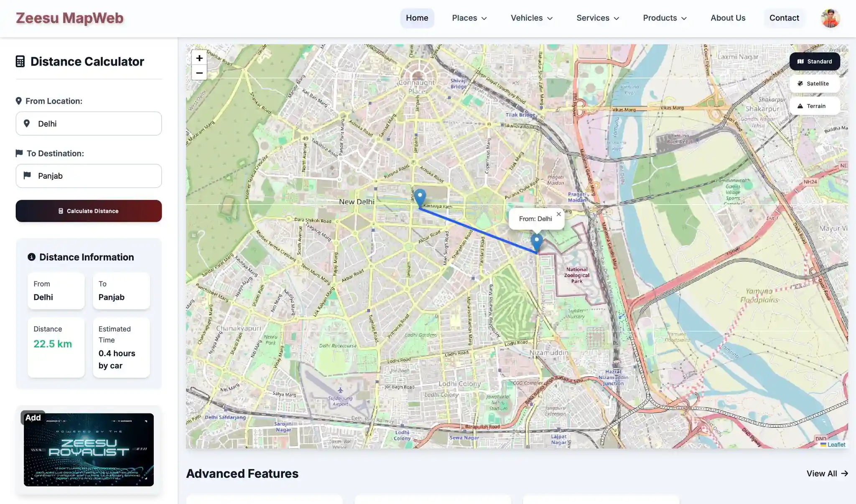The width and height of the screenshot is (856, 504).
Task: Switch map to Standard layer
Action: click(815, 61)
